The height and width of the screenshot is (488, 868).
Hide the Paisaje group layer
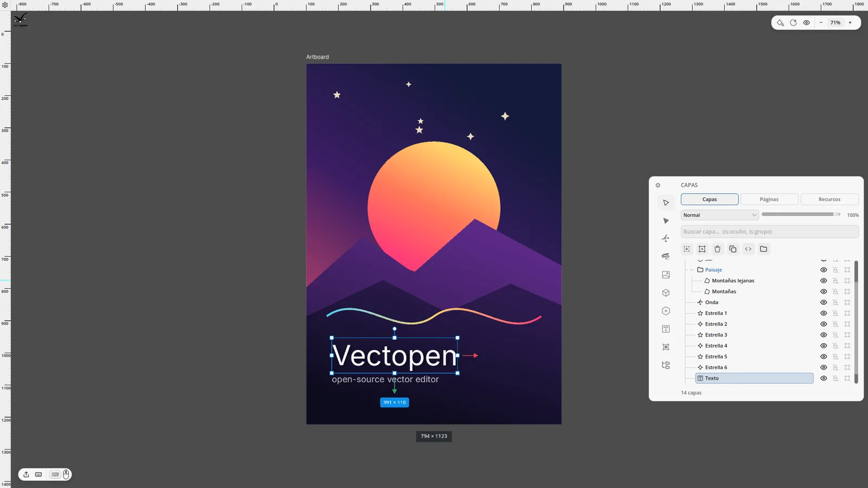(824, 270)
